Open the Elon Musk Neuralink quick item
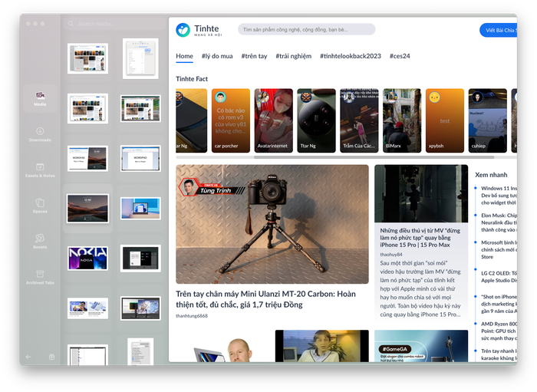This screenshot has height=392, width=537. point(499,222)
